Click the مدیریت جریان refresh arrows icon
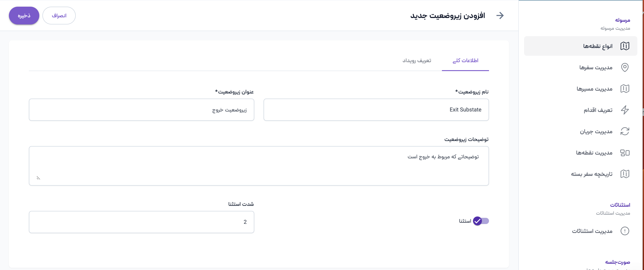The width and height of the screenshot is (644, 270). [624, 131]
